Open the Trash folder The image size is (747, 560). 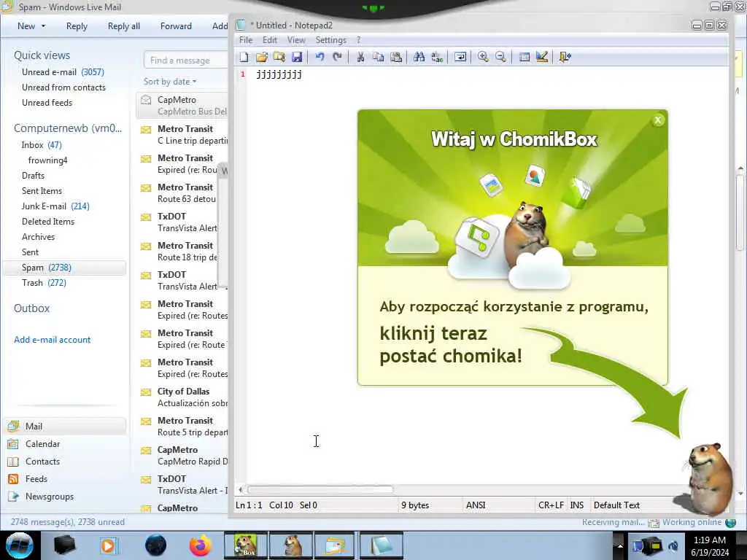(44, 282)
